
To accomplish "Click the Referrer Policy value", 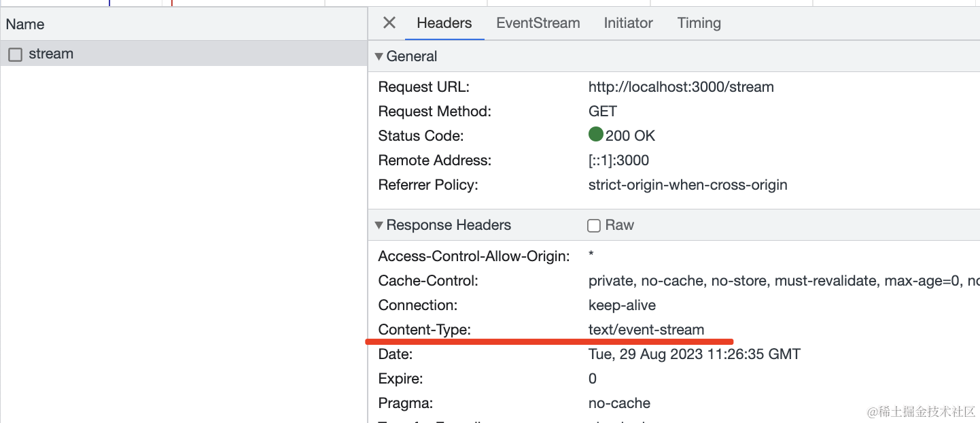I will coord(688,185).
